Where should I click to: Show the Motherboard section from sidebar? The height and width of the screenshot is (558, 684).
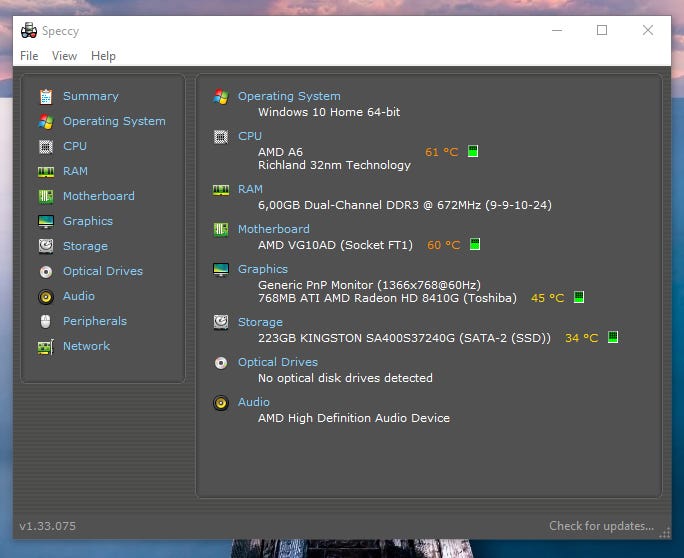99,196
